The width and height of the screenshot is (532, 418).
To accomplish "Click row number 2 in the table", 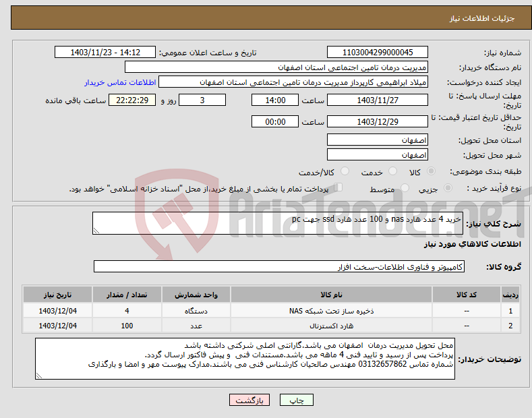I will pyautogui.click(x=510, y=326).
